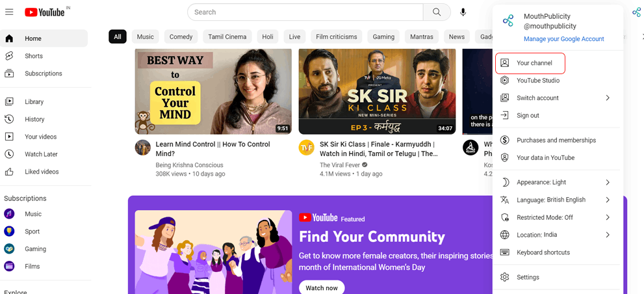Click the magnifier search button
Screen dimensions: 644x294
tap(437, 12)
